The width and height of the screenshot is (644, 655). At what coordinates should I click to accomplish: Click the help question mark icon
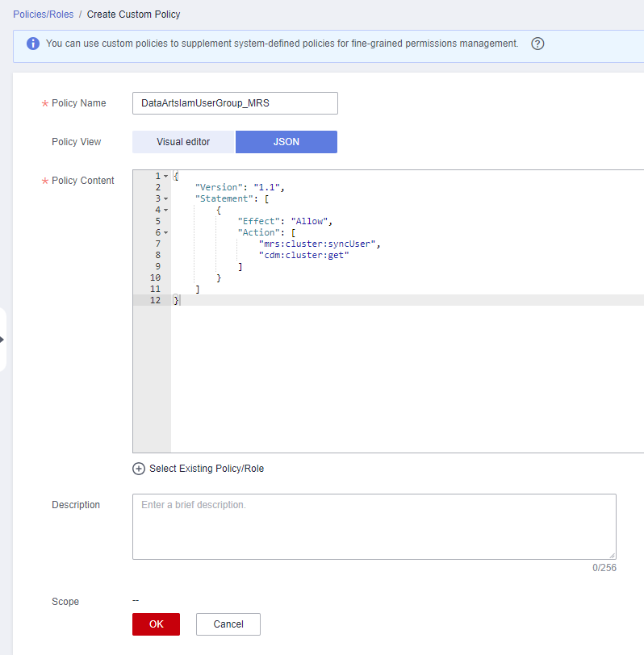[x=537, y=44]
